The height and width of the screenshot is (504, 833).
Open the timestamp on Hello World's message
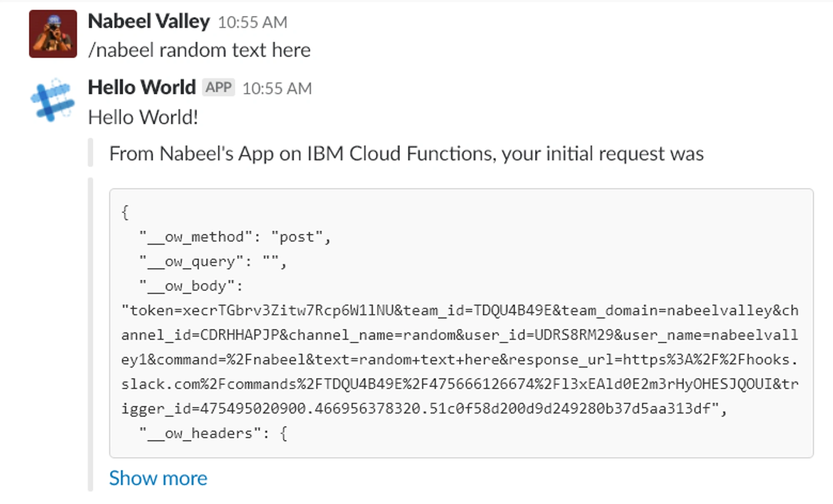coord(277,89)
